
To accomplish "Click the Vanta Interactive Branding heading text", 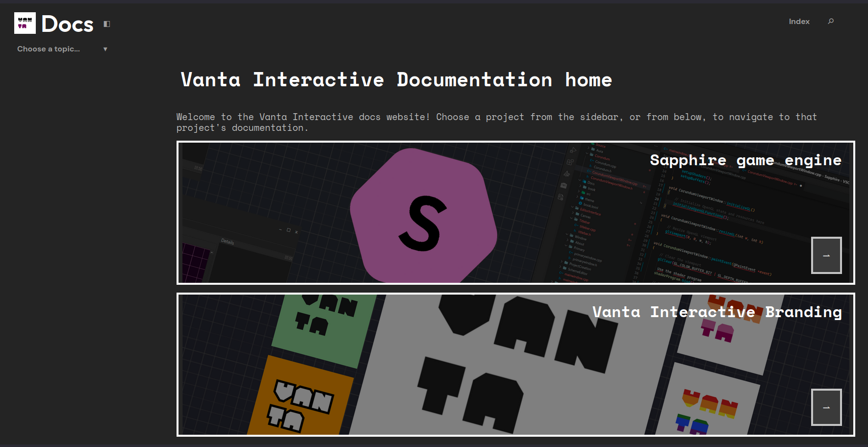I will click(717, 312).
